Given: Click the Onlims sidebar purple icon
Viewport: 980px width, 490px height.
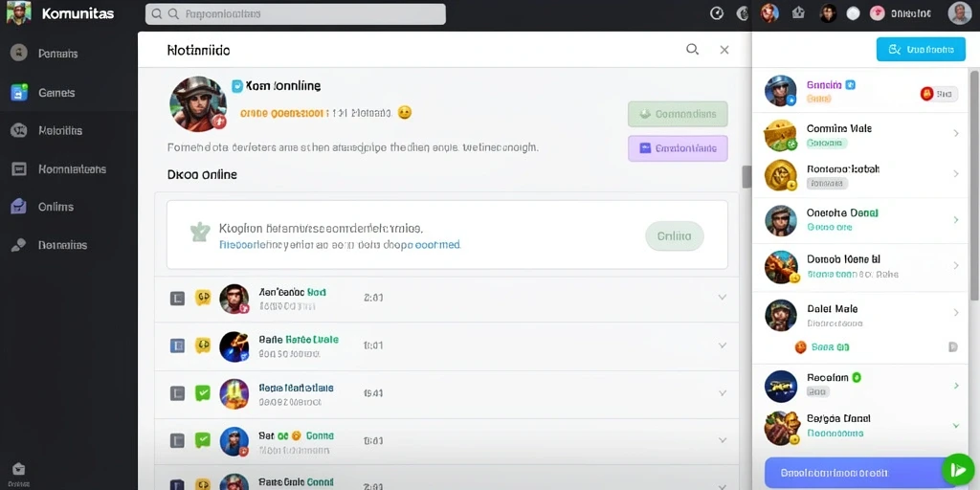Looking at the screenshot, I should pos(19,207).
